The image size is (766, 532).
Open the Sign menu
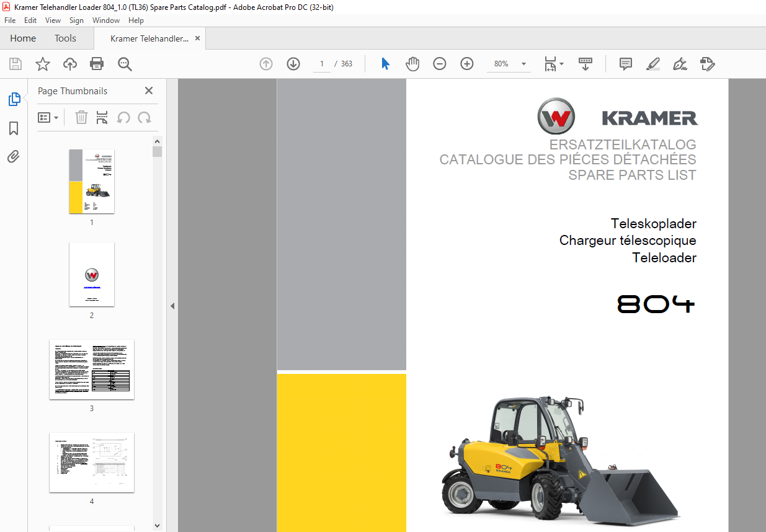76,20
